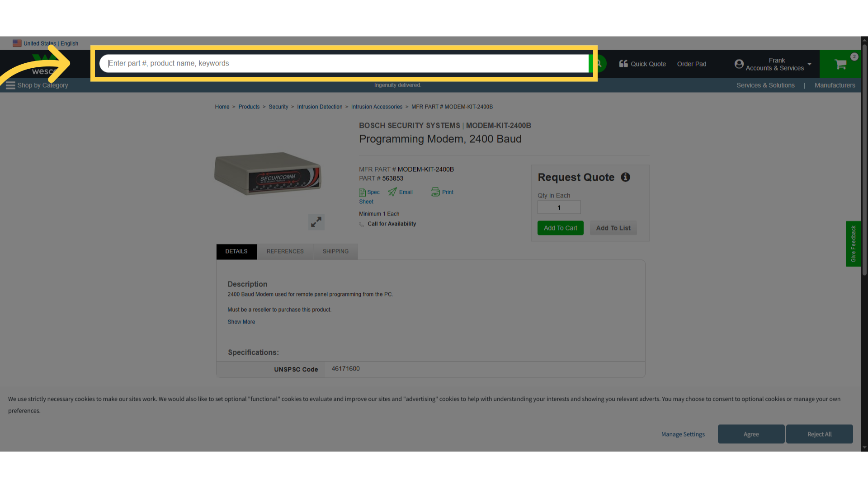
Task: Click the account profile icon
Action: 739,64
